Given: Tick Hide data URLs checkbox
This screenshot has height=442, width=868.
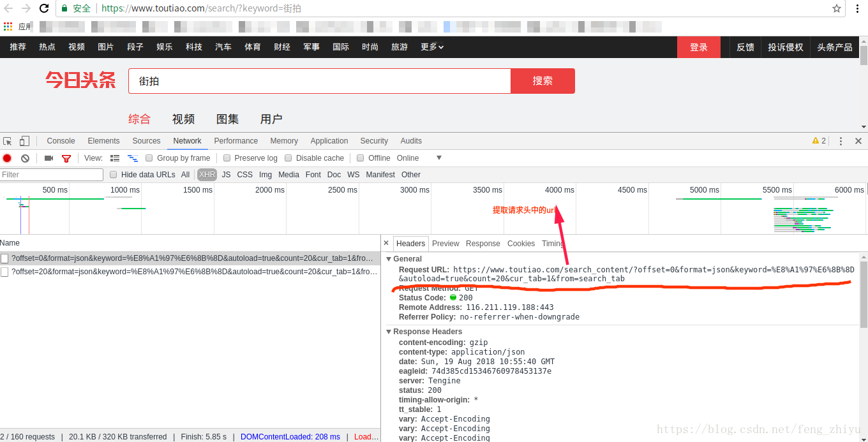Looking at the screenshot, I should pos(113,175).
